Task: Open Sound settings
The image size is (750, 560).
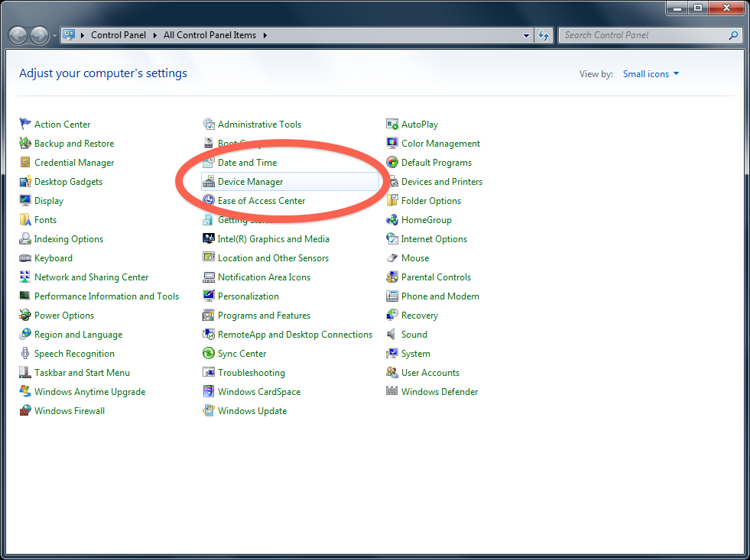Action: [414, 334]
